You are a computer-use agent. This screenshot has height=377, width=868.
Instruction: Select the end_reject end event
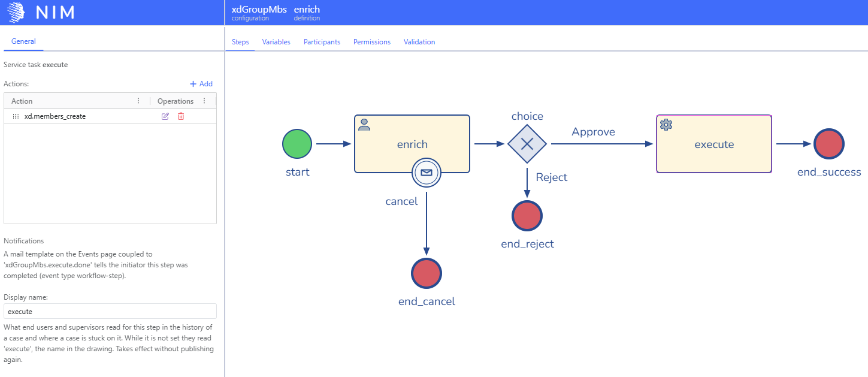tap(527, 216)
